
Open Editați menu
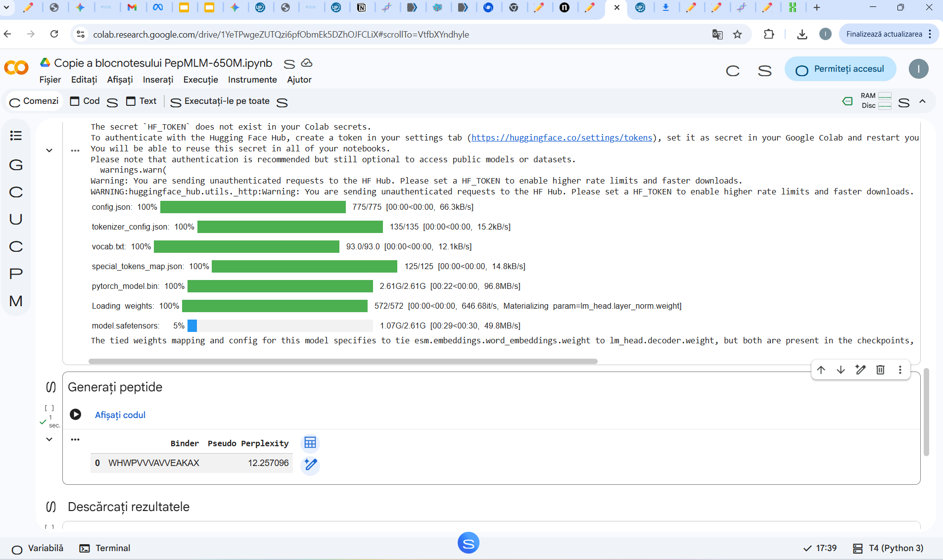coord(84,80)
